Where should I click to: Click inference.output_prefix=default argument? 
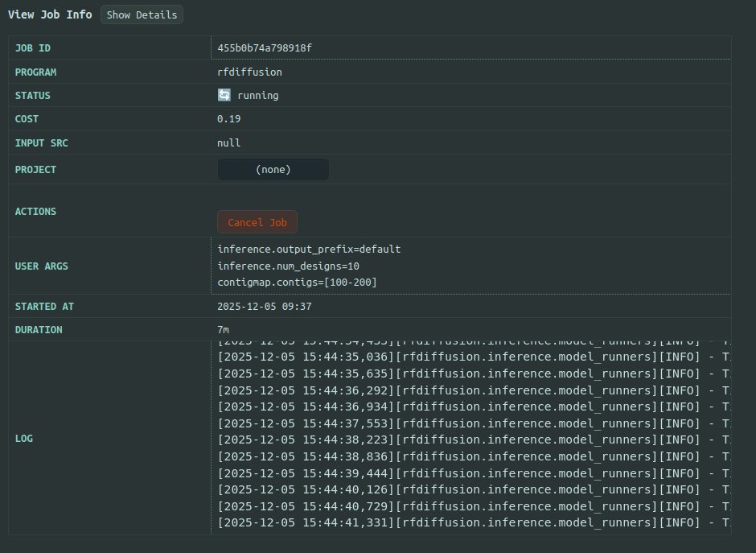309,249
